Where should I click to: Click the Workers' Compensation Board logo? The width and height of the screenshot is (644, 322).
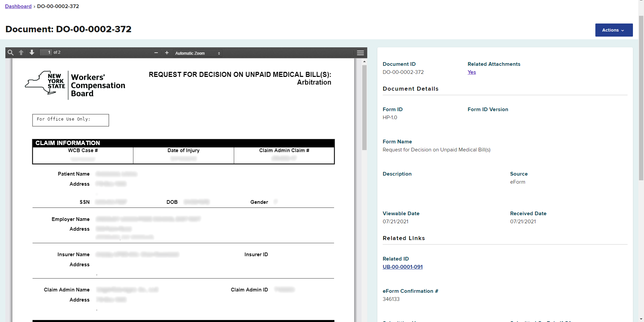click(75, 85)
